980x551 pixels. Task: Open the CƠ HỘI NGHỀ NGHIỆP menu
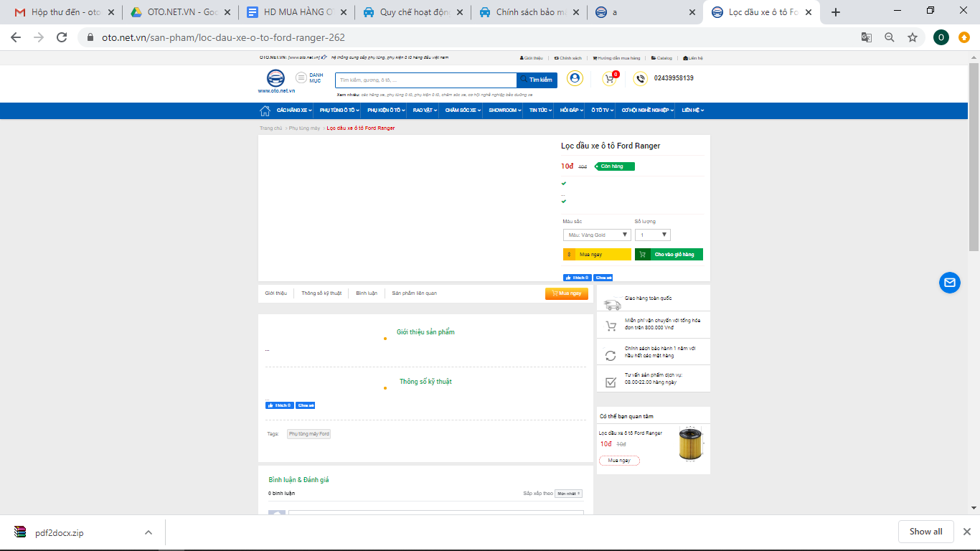(x=648, y=110)
